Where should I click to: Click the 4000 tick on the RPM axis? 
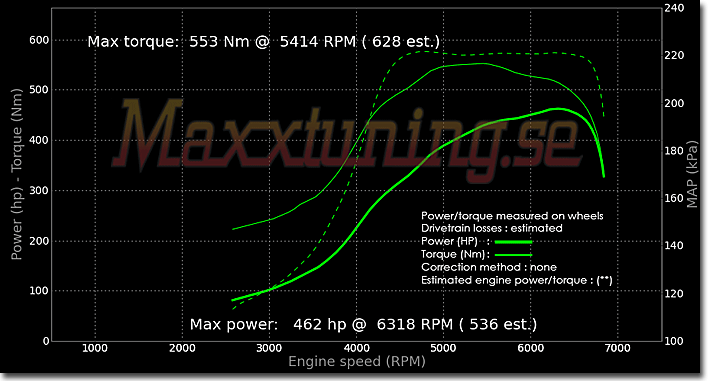click(x=356, y=348)
